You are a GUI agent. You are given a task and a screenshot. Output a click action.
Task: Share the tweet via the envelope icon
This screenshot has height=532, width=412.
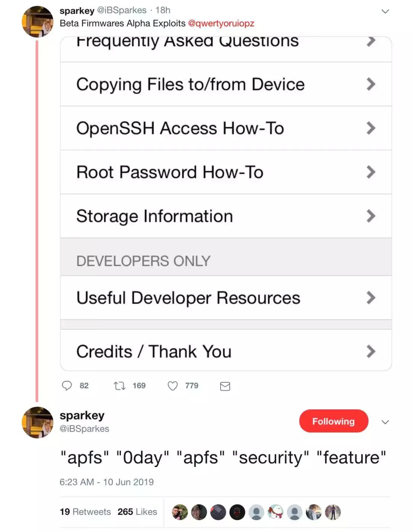click(225, 386)
